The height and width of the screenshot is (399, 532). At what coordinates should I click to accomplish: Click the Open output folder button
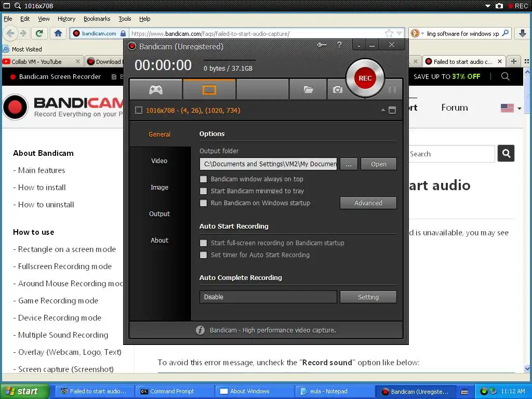(379, 164)
